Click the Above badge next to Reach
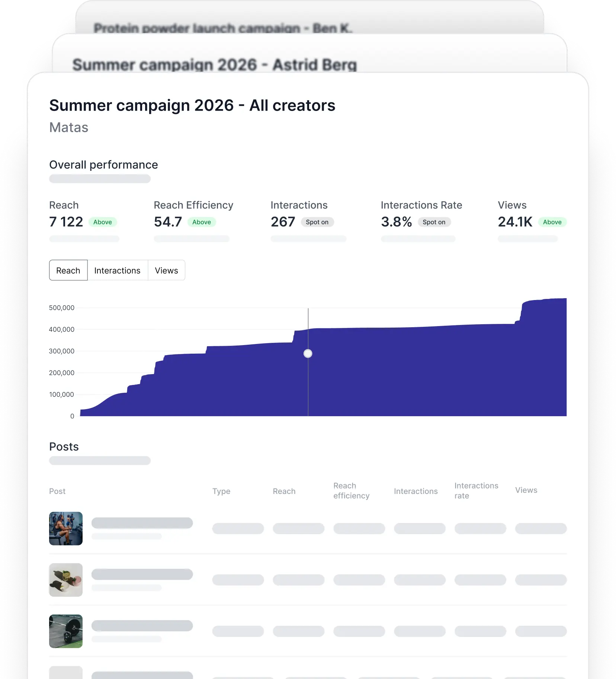 pos(103,222)
